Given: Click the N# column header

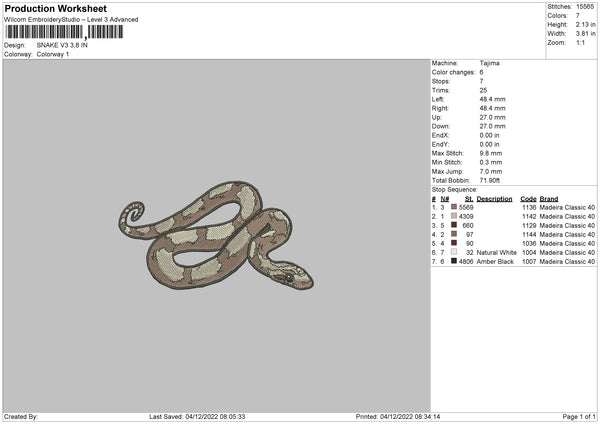Looking at the screenshot, I should pos(444,198).
